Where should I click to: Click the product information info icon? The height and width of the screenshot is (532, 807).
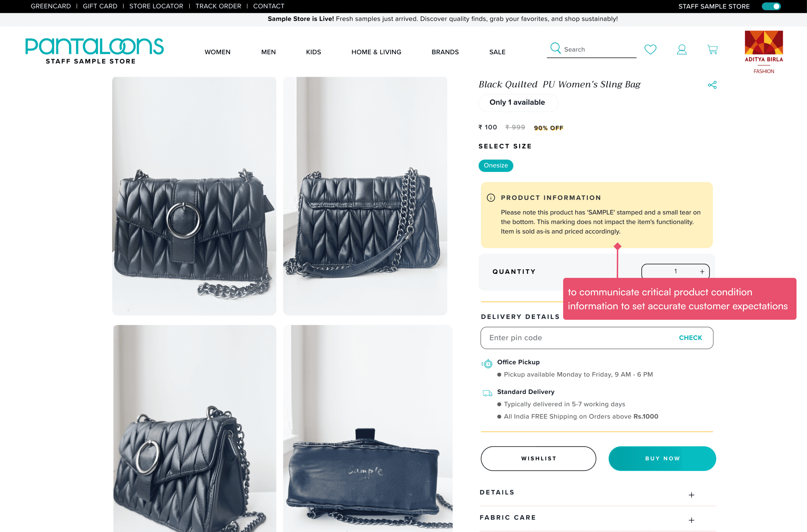click(490, 198)
